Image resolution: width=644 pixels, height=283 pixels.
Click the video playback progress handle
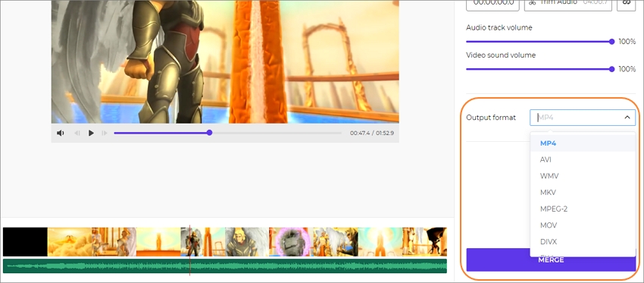(x=209, y=133)
